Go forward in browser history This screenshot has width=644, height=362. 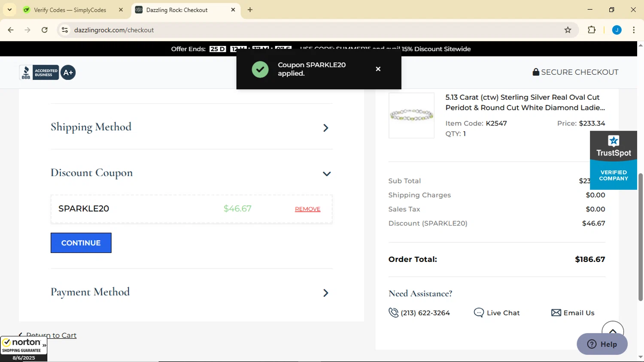[27, 30]
